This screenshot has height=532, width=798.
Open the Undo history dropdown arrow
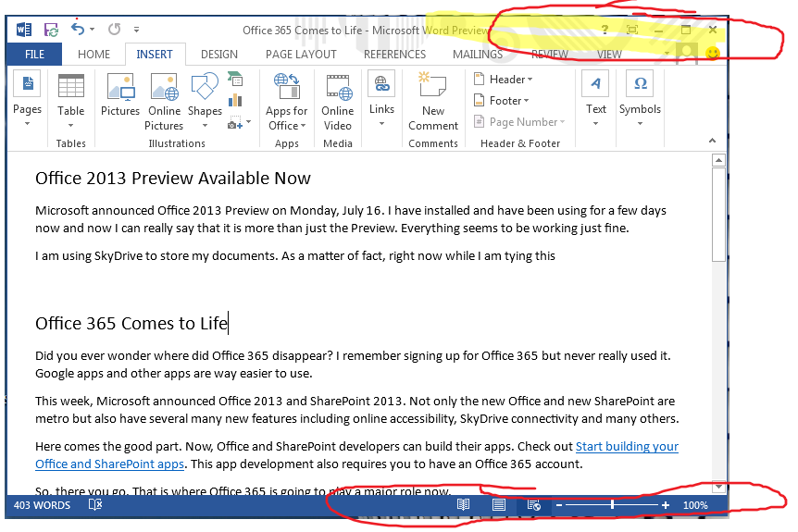tap(93, 30)
